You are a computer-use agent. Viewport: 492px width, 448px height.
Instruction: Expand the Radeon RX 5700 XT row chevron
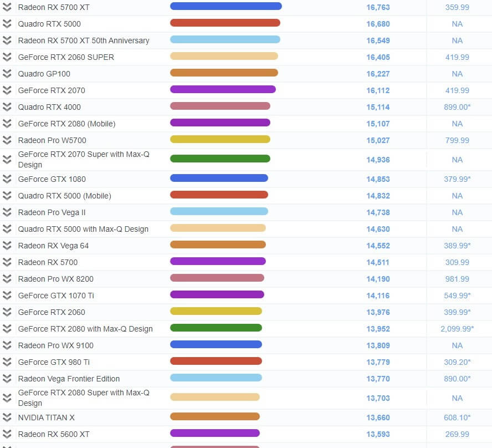coord(7,7)
